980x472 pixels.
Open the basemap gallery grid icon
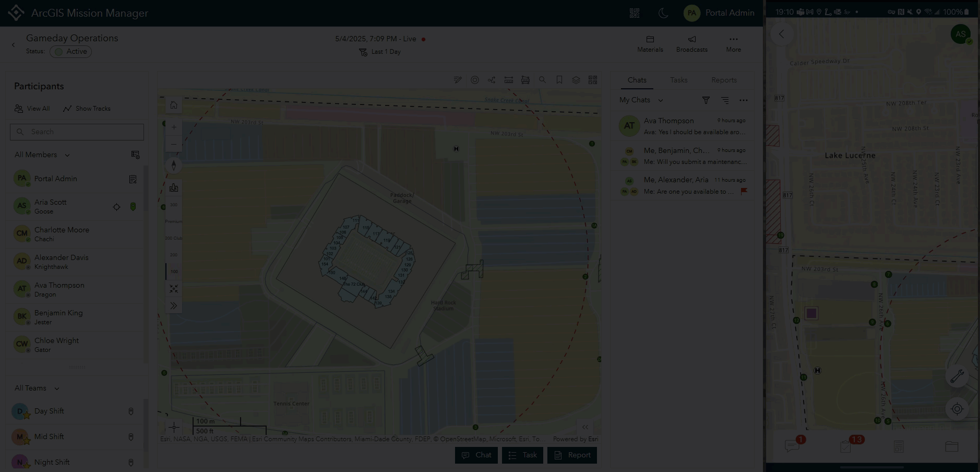click(593, 80)
